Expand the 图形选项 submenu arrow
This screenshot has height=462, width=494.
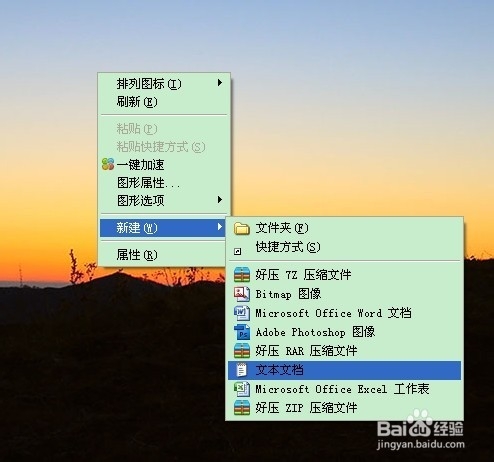pos(219,200)
